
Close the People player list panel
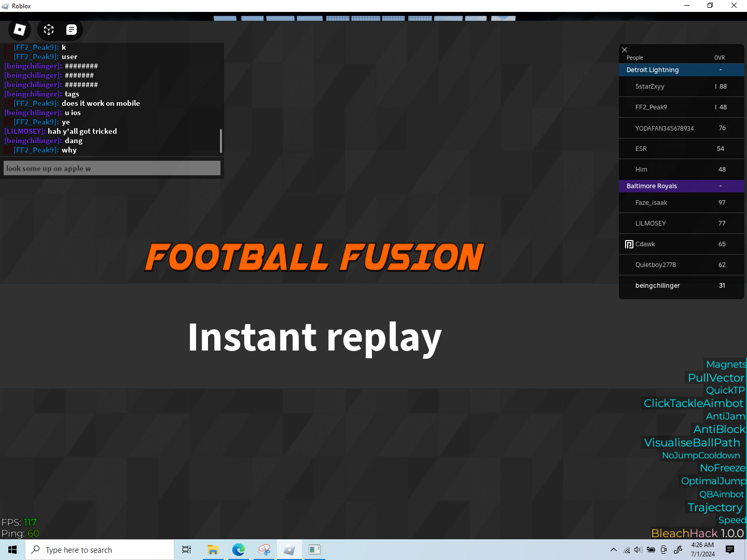pos(625,50)
